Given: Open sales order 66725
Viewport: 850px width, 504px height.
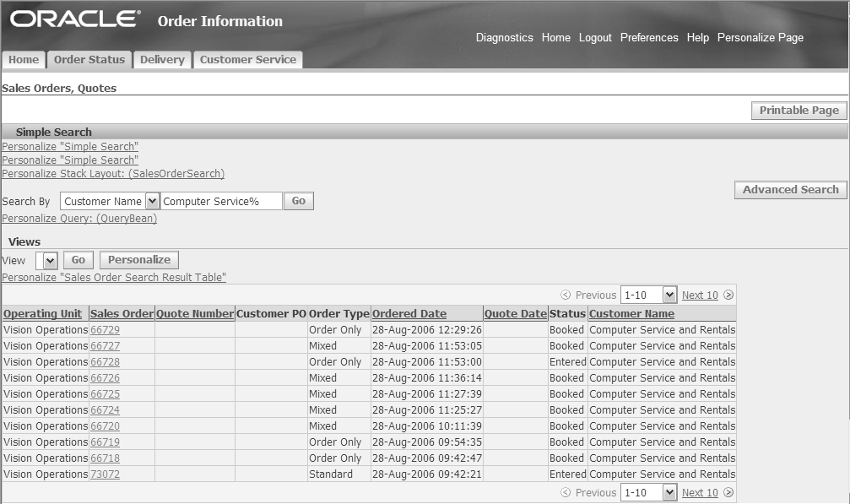Looking at the screenshot, I should pos(106,394).
